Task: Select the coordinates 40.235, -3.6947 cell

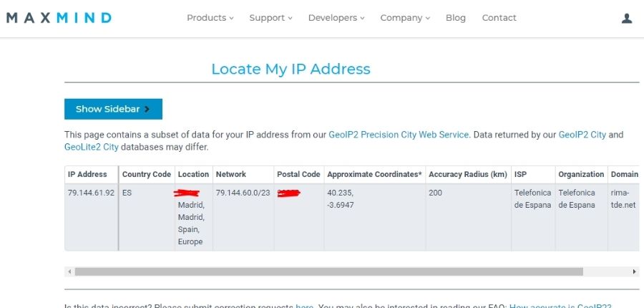Action: [374, 217]
